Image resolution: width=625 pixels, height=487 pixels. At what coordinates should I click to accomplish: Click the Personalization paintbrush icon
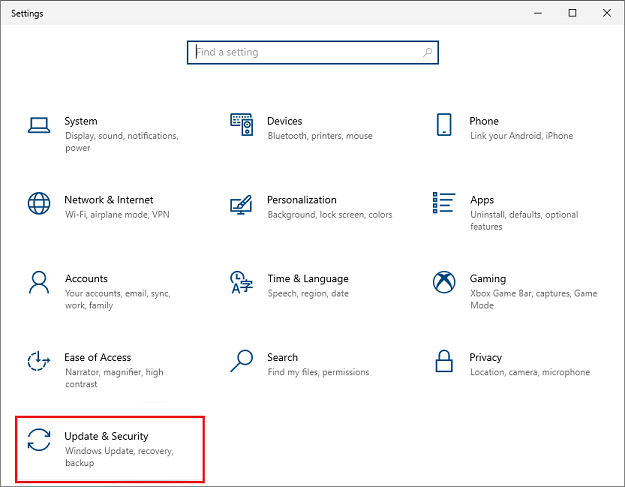click(x=241, y=204)
